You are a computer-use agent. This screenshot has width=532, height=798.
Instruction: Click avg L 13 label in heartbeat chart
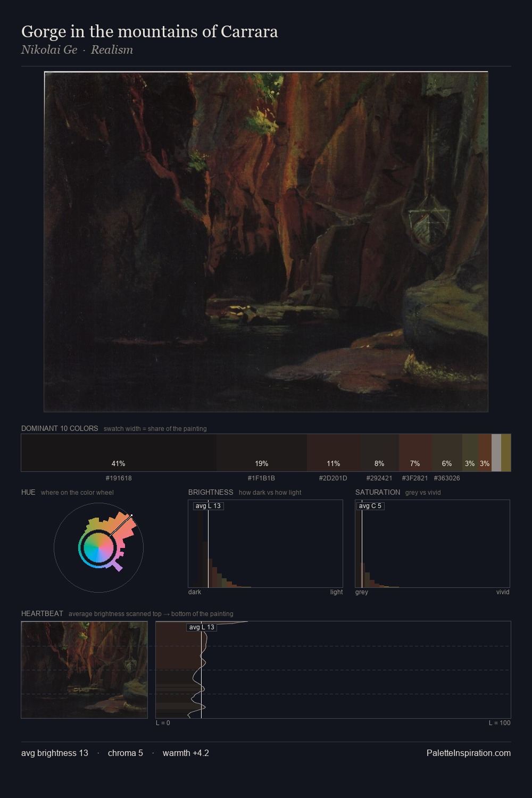pyautogui.click(x=202, y=627)
